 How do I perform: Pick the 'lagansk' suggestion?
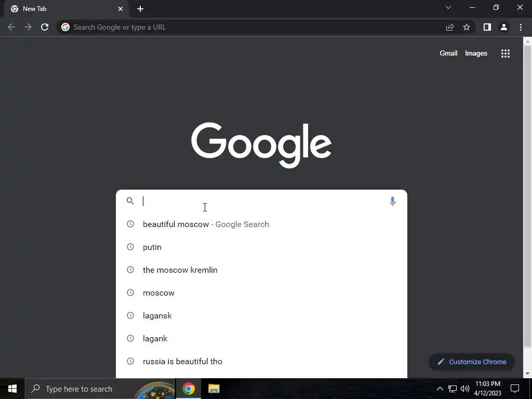[x=261, y=315]
